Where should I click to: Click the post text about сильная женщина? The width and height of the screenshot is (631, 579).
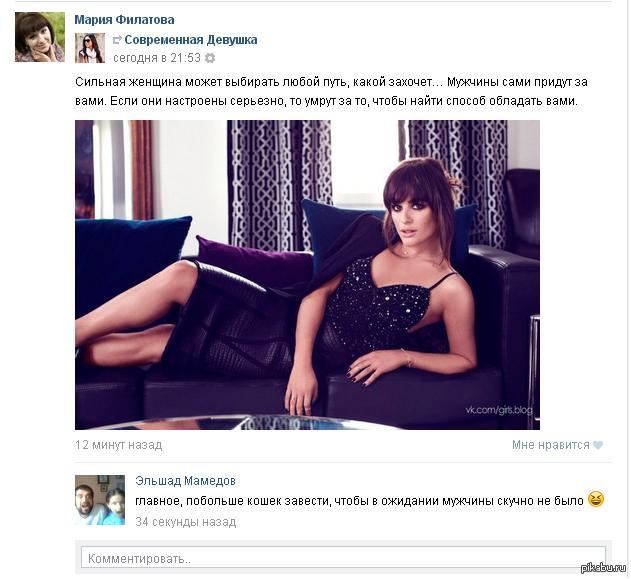[331, 91]
